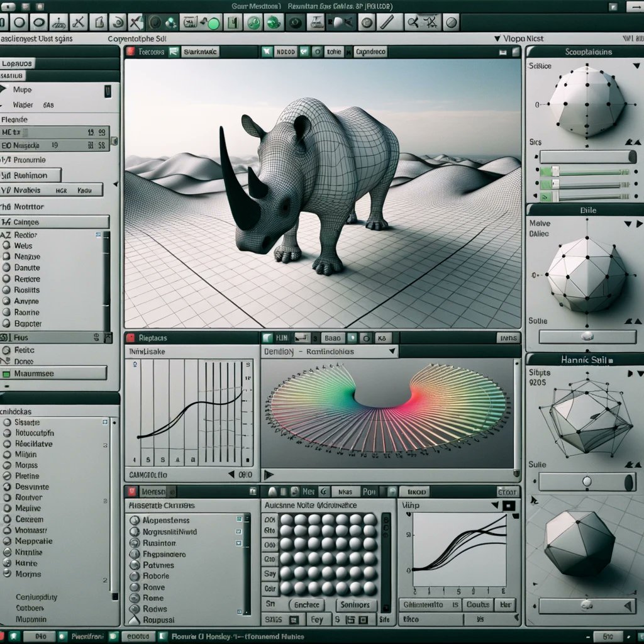This screenshot has height=644, width=644.
Task: Click the dark disc lens toolbar icon
Action: point(296,23)
